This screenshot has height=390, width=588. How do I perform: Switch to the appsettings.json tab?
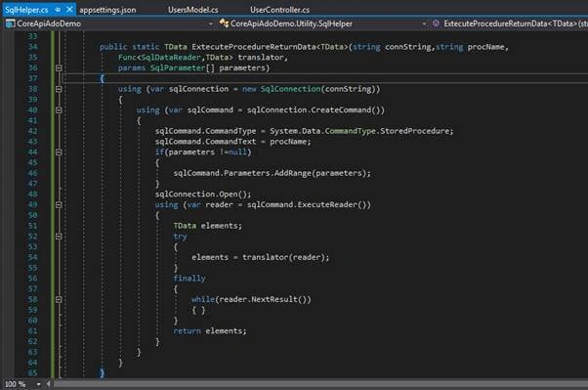107,10
